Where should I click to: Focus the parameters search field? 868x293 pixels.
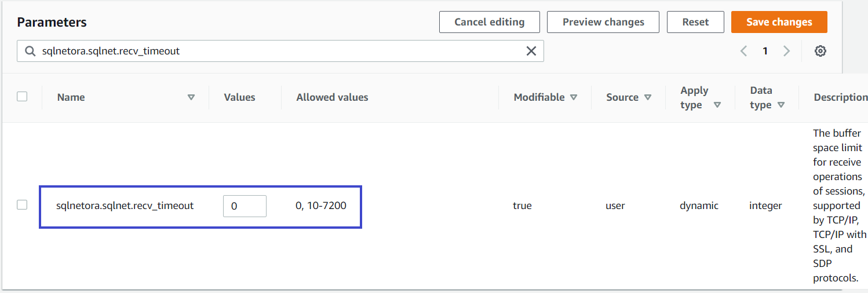(278, 51)
